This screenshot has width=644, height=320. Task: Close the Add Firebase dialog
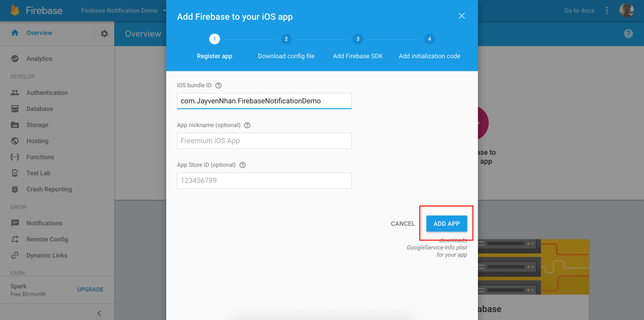pos(462,16)
